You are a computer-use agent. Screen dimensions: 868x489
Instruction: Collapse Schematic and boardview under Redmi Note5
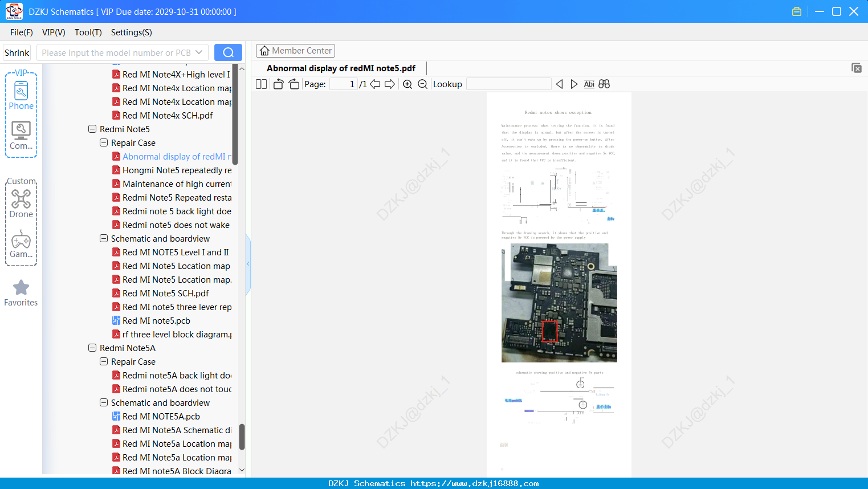coord(104,239)
